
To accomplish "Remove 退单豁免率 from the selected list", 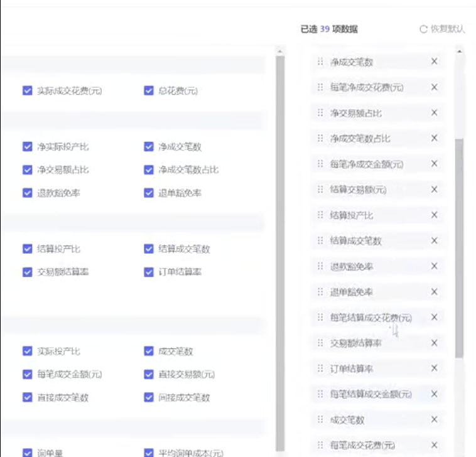I will pos(435,292).
